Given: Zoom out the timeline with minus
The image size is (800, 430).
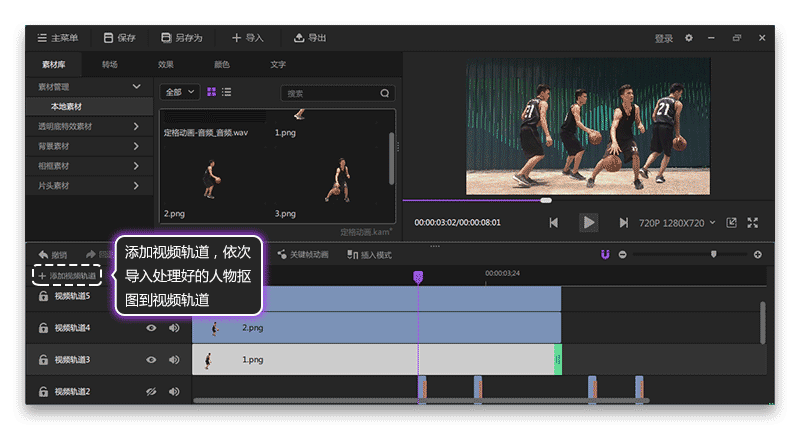Looking at the screenshot, I should (622, 255).
